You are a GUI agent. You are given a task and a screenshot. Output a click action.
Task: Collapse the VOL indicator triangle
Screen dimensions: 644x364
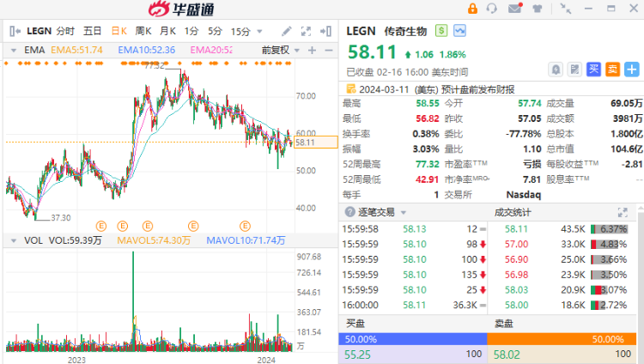(x=14, y=240)
